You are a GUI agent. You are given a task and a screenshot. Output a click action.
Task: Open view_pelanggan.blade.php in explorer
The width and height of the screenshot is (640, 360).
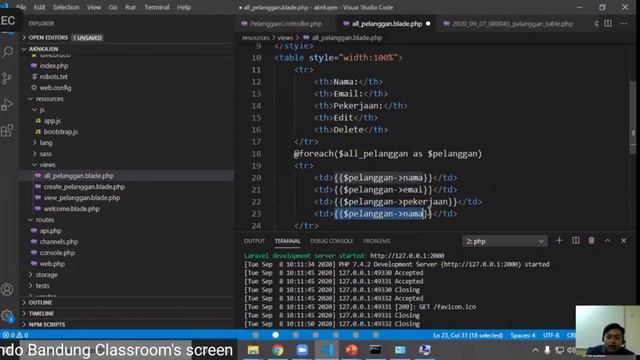(x=82, y=198)
